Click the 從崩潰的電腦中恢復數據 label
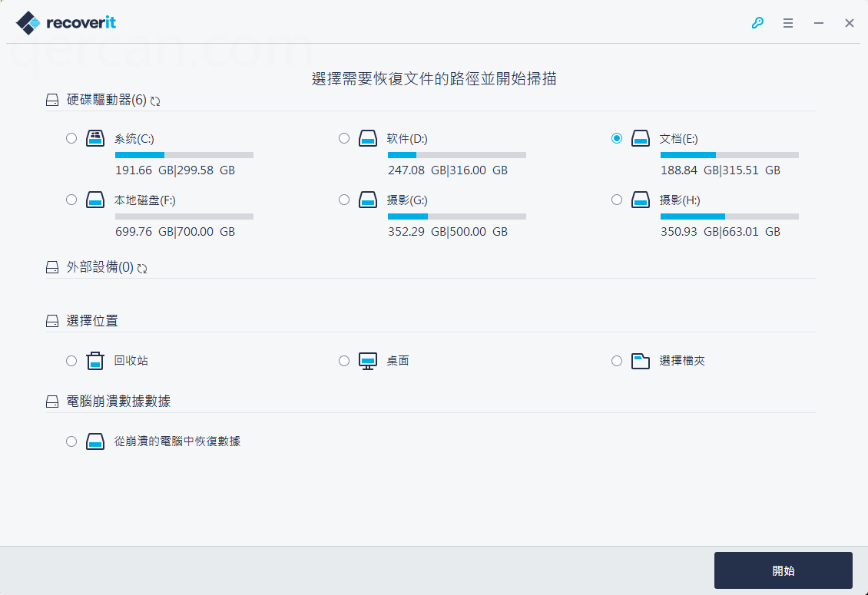Viewport: 868px width, 595px height. (x=177, y=441)
